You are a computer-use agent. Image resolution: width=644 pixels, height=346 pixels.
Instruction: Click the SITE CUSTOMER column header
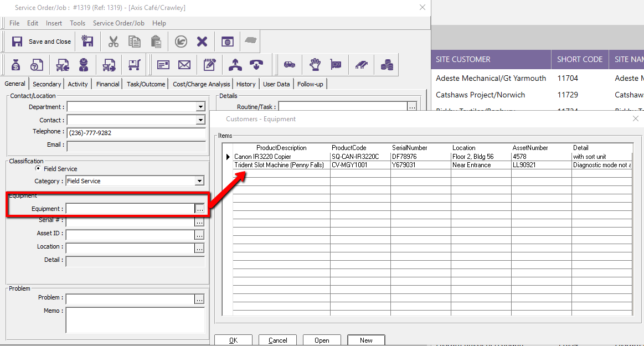click(491, 60)
